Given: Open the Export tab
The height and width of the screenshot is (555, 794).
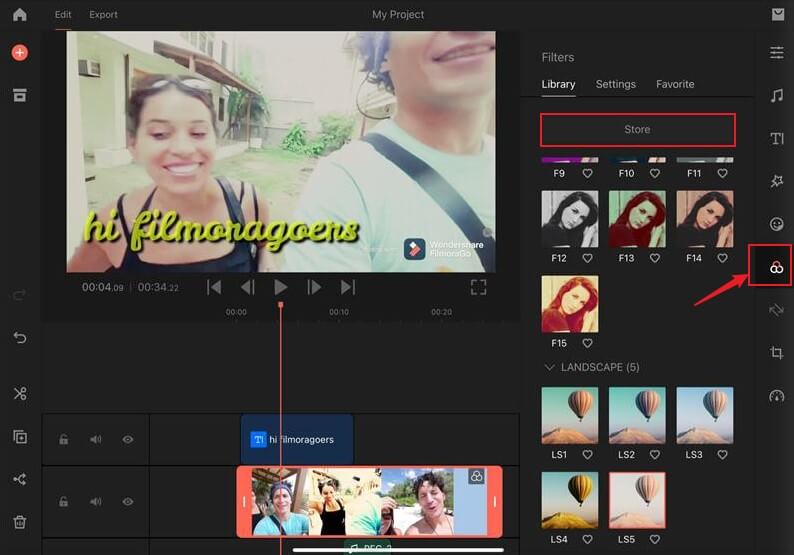Looking at the screenshot, I should 103,14.
